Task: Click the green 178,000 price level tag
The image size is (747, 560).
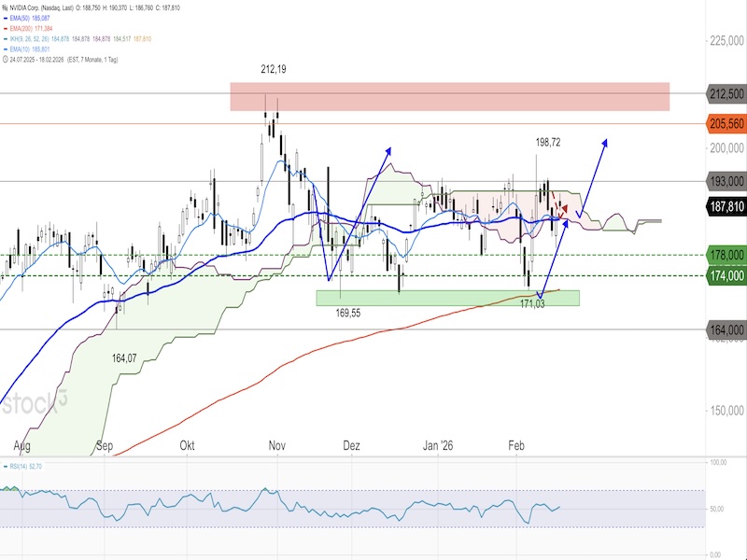Action: click(726, 255)
